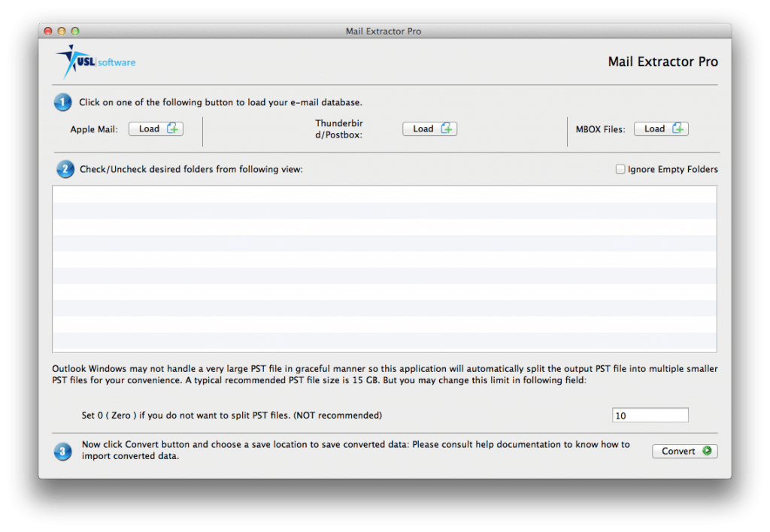Load MBOX files into the app
Image resolution: width=770 pixels, height=532 pixels.
pyautogui.click(x=661, y=128)
